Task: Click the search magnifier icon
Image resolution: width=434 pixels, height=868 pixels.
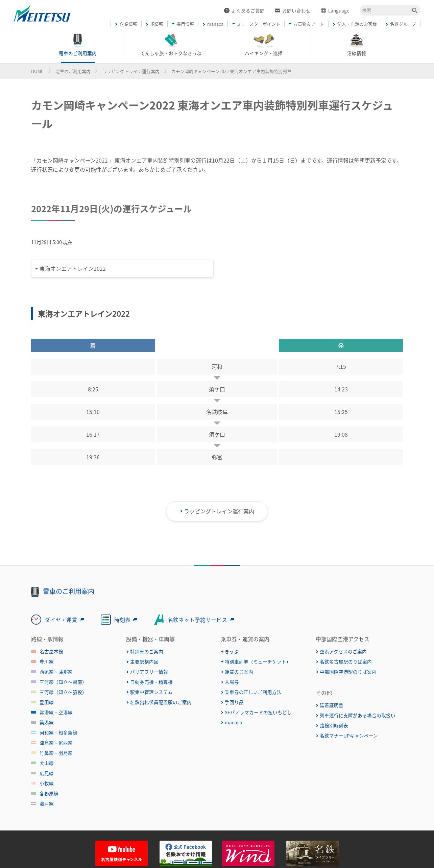Action: click(x=414, y=10)
